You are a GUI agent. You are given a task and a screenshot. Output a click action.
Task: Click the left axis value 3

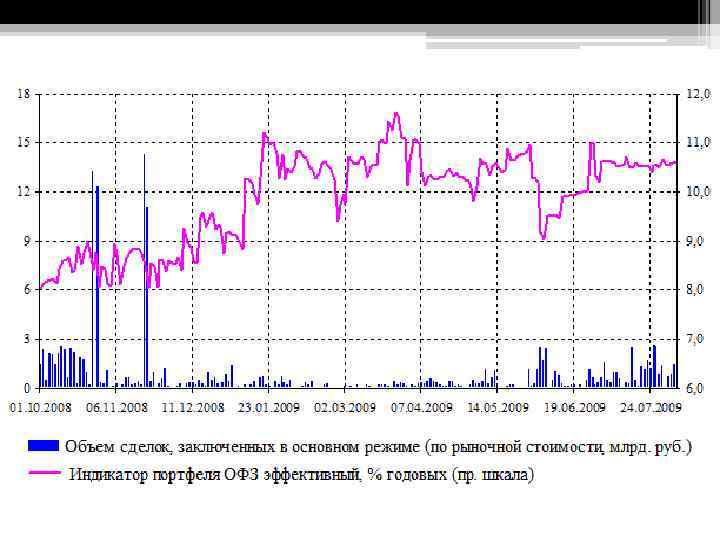(27, 339)
